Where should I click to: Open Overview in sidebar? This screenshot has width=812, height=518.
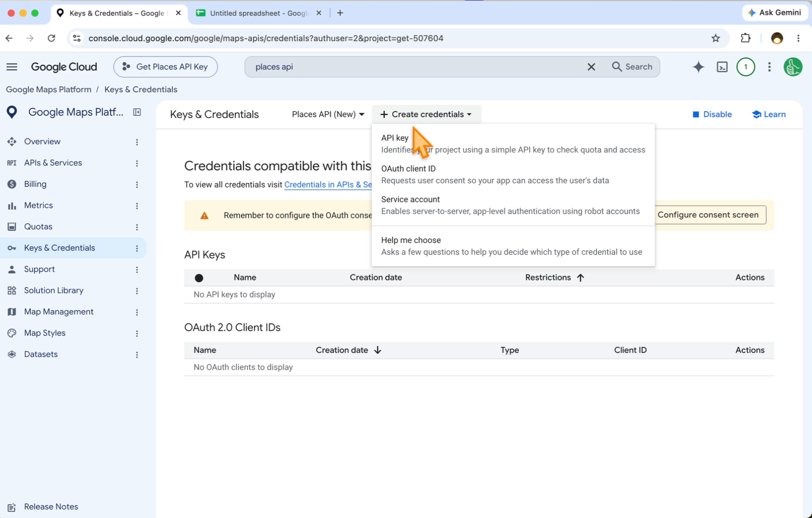[x=42, y=142]
